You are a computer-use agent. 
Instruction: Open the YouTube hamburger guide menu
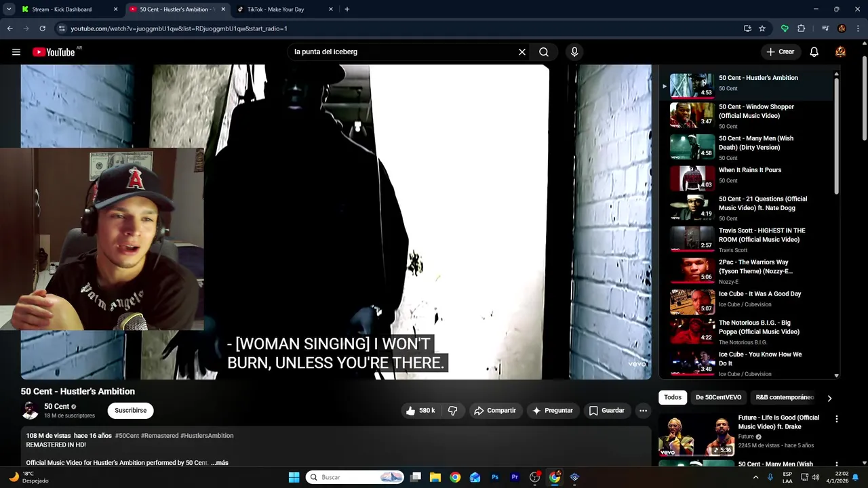(16, 52)
